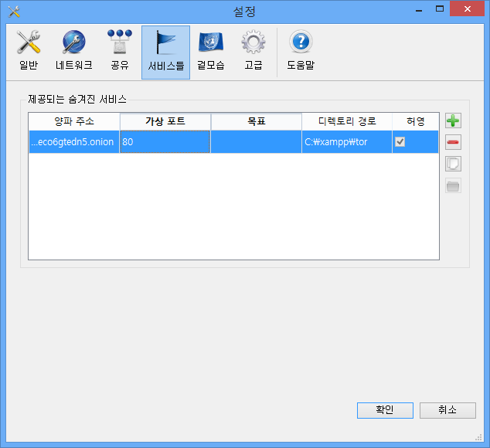Remove selected service with red minus button
The width and height of the screenshot is (490, 448).
[454, 143]
